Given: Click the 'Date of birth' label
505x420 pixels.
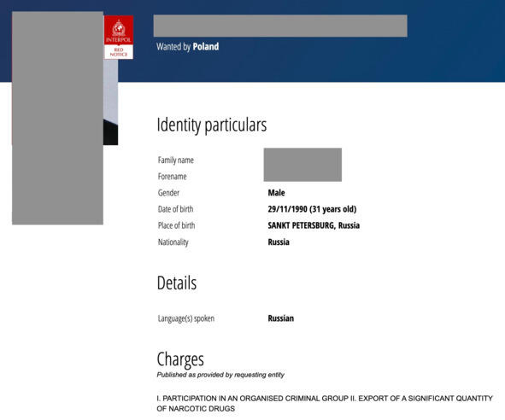Looking at the screenshot, I should [x=175, y=209].
